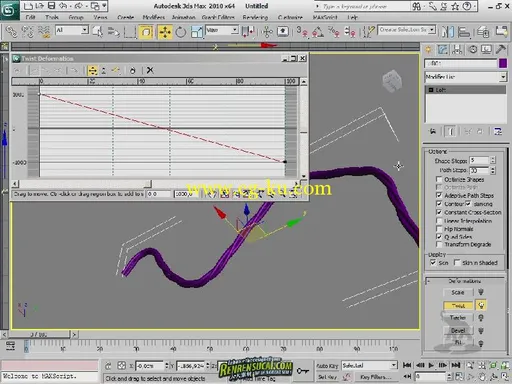Click the ViewCube in the viewport
This screenshot has width=512, height=384.
(392, 81)
